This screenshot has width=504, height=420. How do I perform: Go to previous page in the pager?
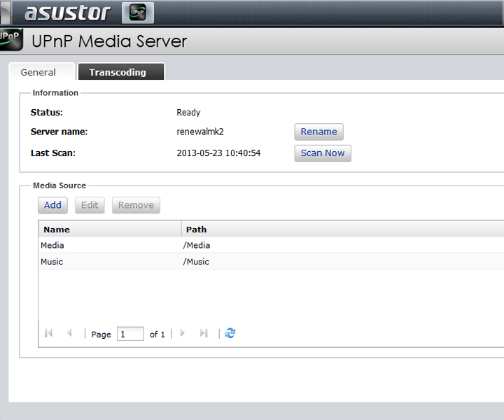[x=69, y=333]
